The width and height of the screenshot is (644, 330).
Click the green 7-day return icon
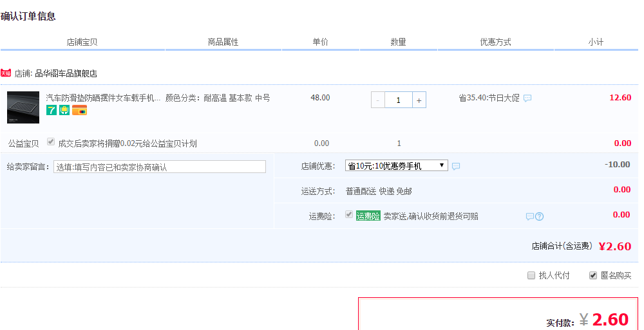click(x=52, y=110)
